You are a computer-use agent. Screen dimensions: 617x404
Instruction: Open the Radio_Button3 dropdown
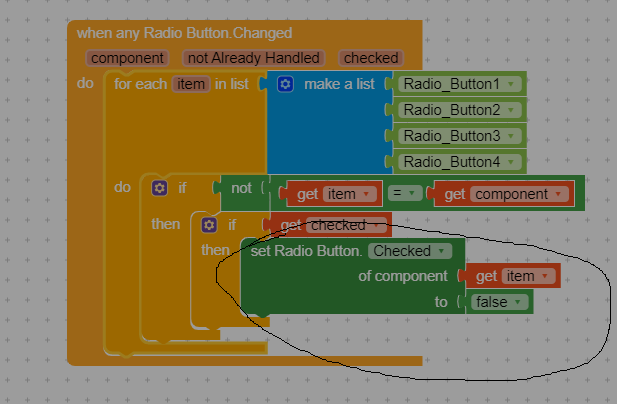coord(460,136)
